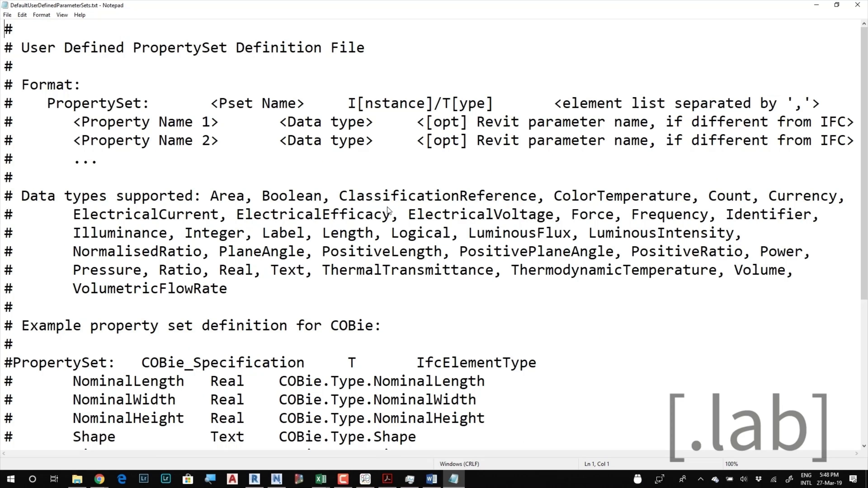Open the notification action center
The image size is (868, 488).
(x=853, y=479)
